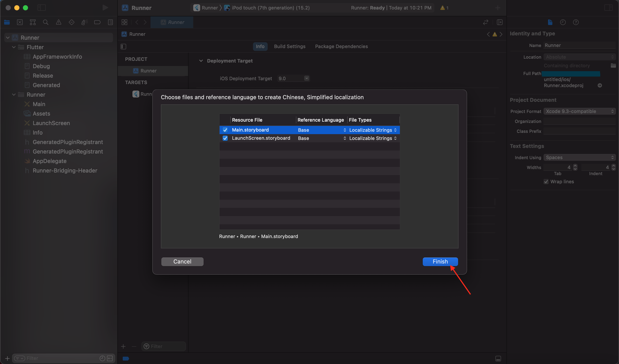Click the Indent width stepper
The width and height of the screenshot is (619, 364).
coord(613,168)
